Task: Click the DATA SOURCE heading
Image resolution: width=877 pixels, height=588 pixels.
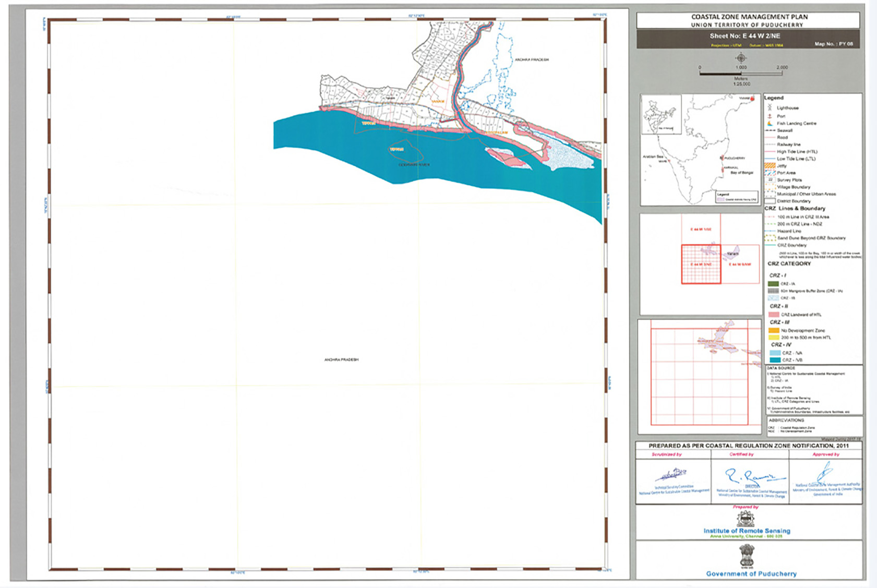Action: 781,368
